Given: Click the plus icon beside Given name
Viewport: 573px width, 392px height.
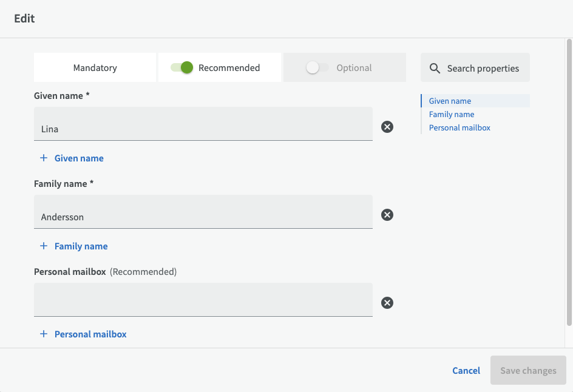Looking at the screenshot, I should click(44, 158).
